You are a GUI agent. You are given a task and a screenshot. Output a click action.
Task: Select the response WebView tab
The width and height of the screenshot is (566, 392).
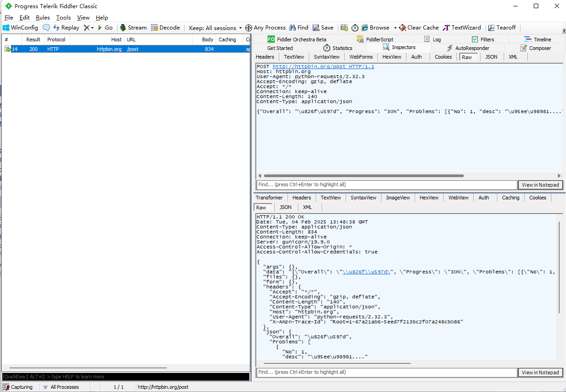(458, 198)
